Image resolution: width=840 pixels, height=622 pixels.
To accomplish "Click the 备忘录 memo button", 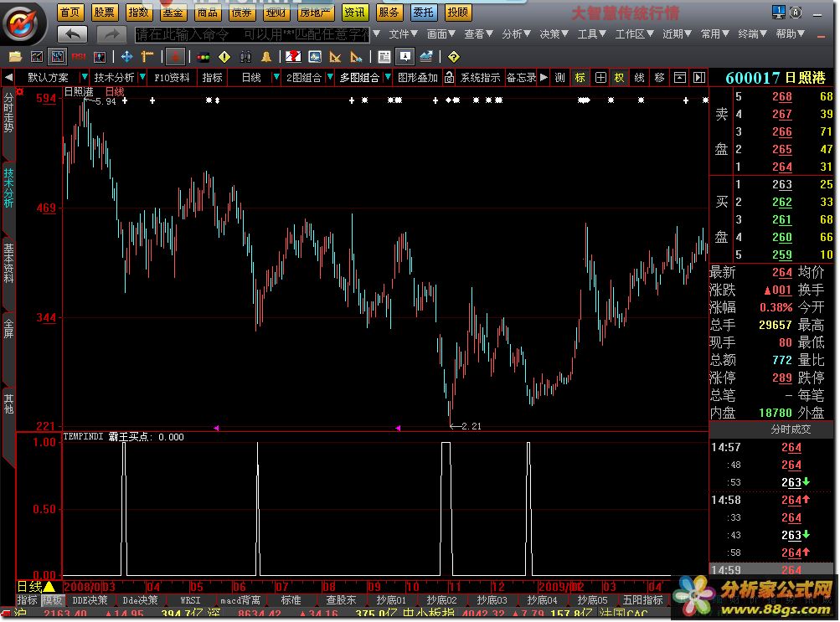I will tap(521, 78).
